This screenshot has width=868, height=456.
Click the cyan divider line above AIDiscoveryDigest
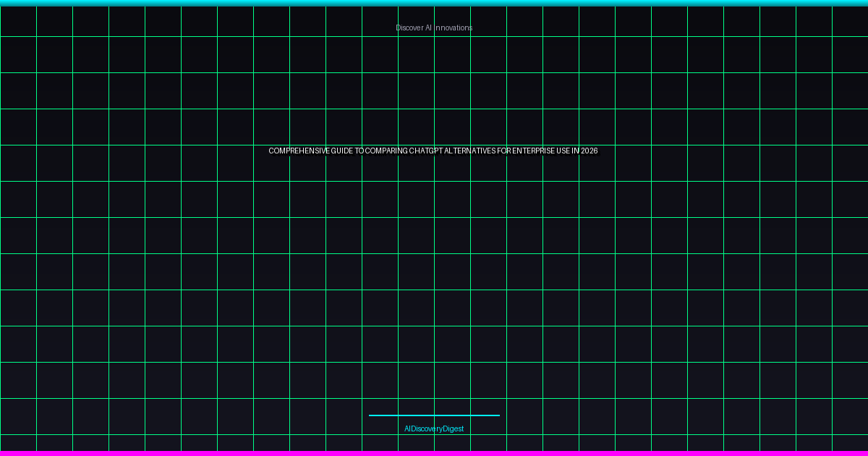coord(434,415)
